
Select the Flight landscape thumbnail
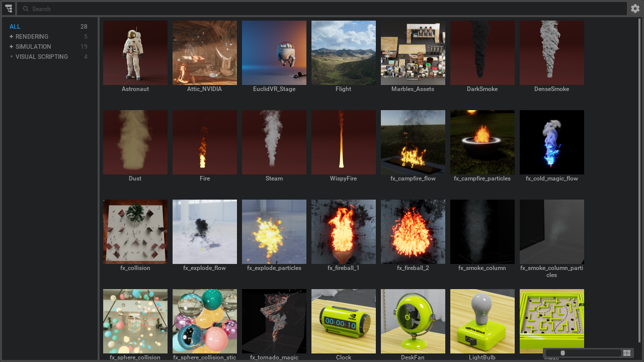click(344, 53)
